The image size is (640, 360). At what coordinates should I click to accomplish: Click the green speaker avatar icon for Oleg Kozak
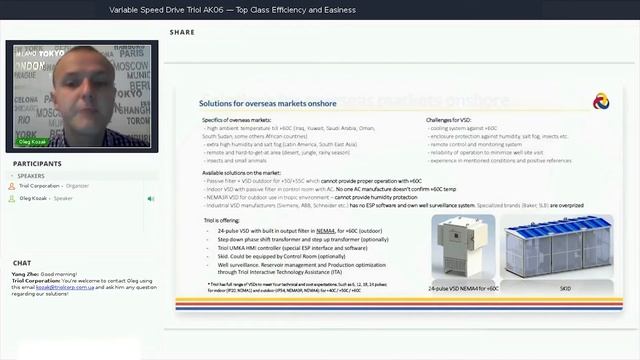click(12, 199)
